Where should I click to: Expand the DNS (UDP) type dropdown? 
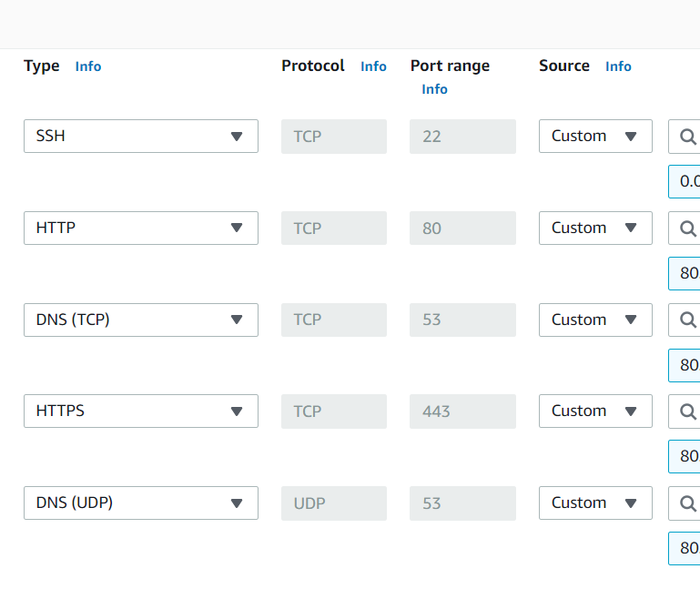(141, 503)
